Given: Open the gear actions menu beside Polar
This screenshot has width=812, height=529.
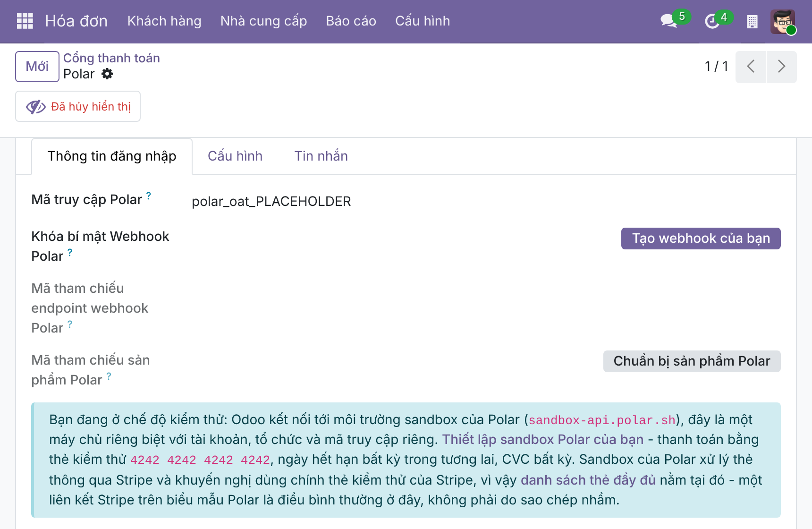Looking at the screenshot, I should 108,74.
